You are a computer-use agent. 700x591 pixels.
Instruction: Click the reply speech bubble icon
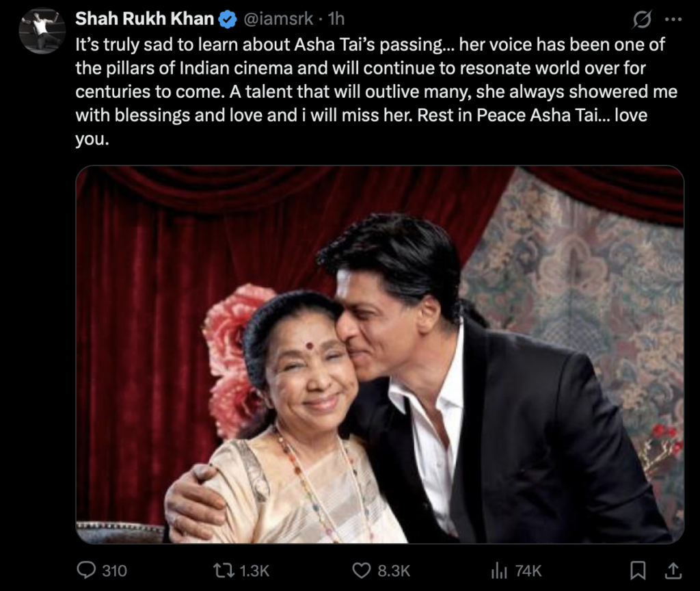[86, 570]
